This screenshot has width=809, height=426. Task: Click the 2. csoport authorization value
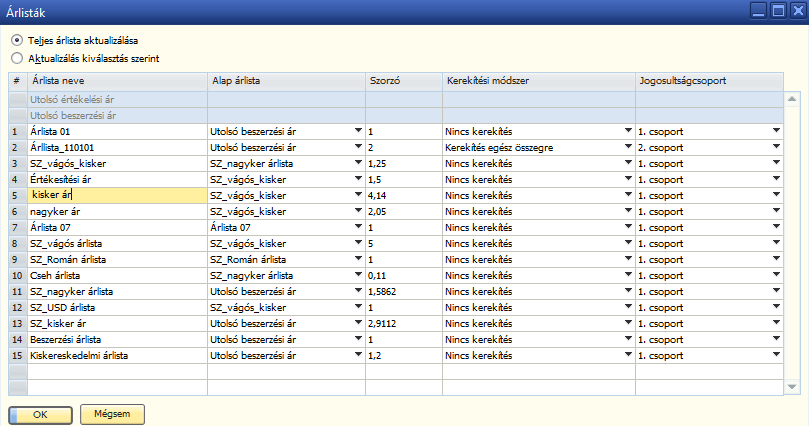coord(660,148)
